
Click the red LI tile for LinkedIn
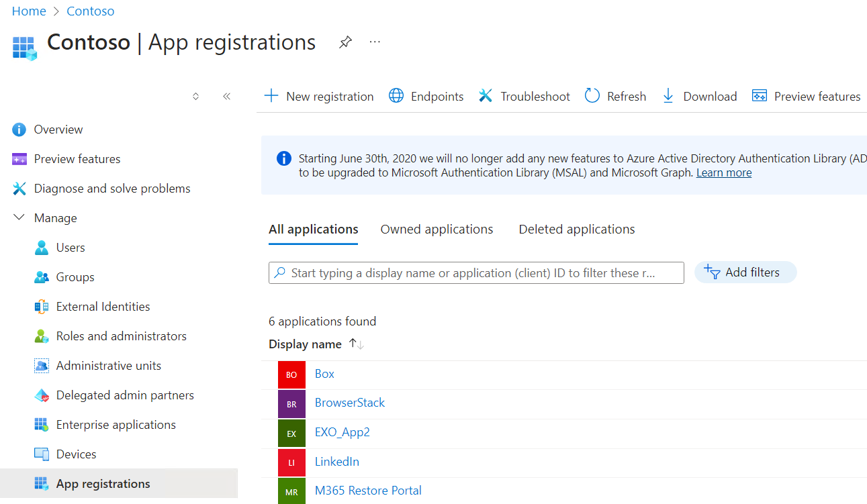click(x=291, y=462)
